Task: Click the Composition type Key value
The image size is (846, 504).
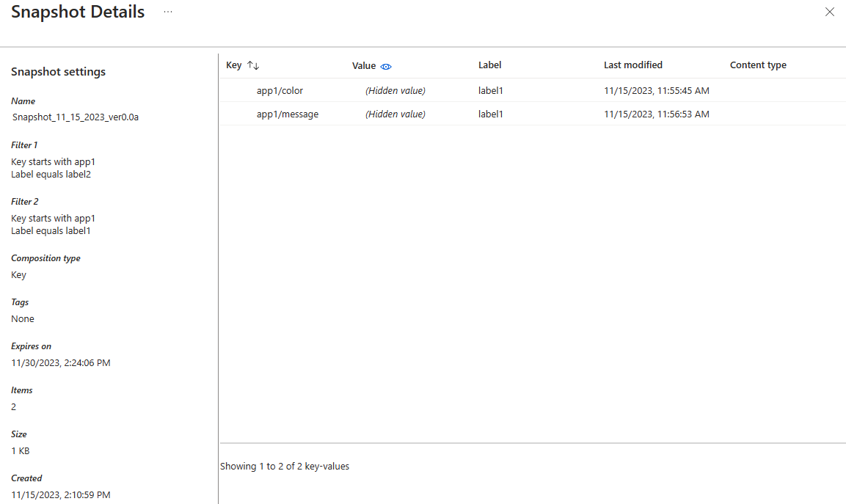Action: 18,274
